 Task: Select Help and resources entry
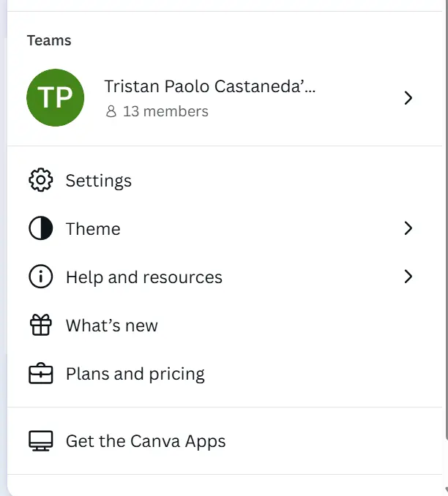225,277
